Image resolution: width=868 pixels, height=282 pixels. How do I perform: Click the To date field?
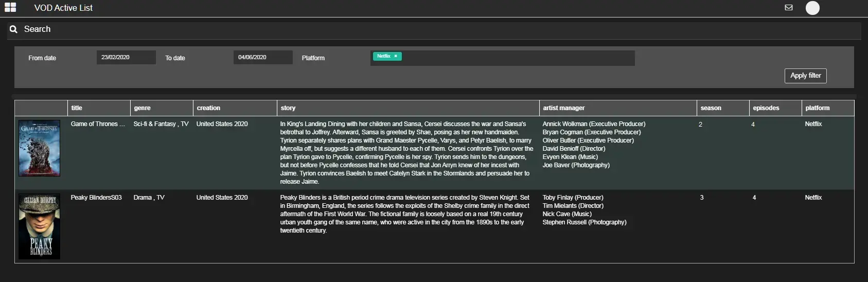tap(263, 57)
